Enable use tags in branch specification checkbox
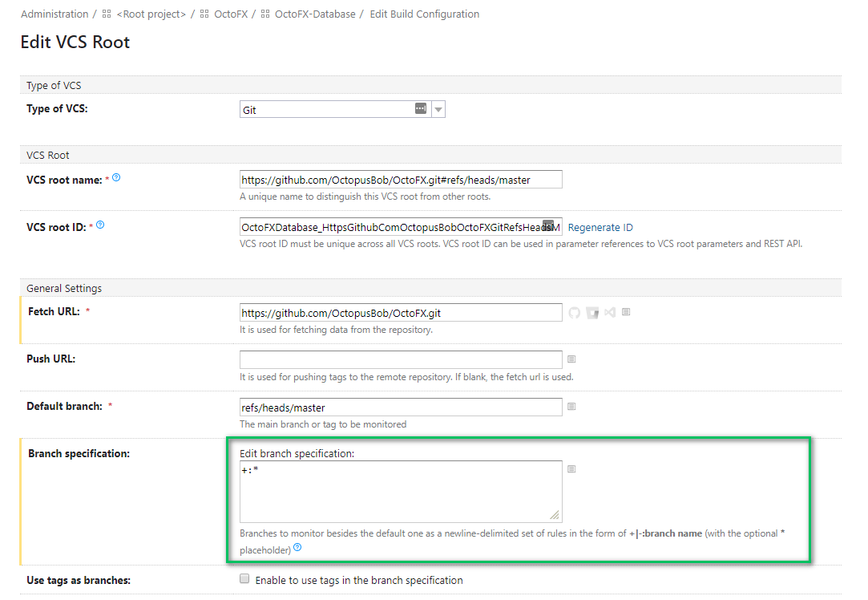The image size is (868, 600). click(245, 579)
